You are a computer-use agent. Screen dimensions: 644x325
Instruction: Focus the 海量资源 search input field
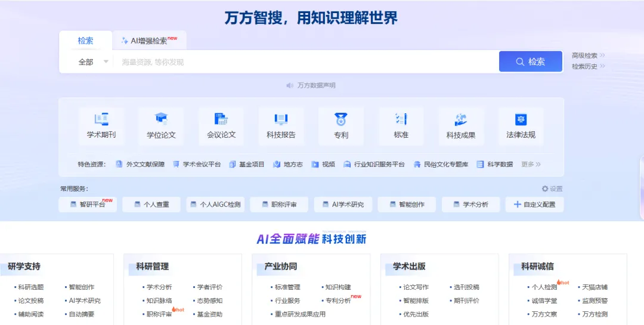[x=305, y=62]
